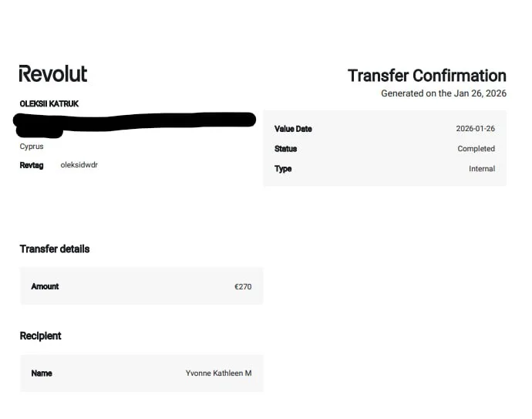Click the Recipient section heading
Viewport: 532px width, 419px height.
(41, 336)
